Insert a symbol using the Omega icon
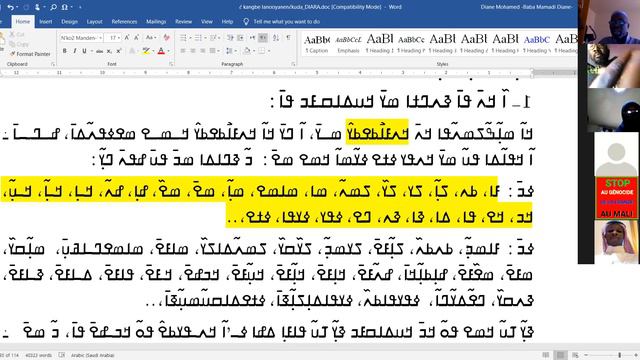The width and height of the screenshot is (640, 360). (x=64, y=7)
